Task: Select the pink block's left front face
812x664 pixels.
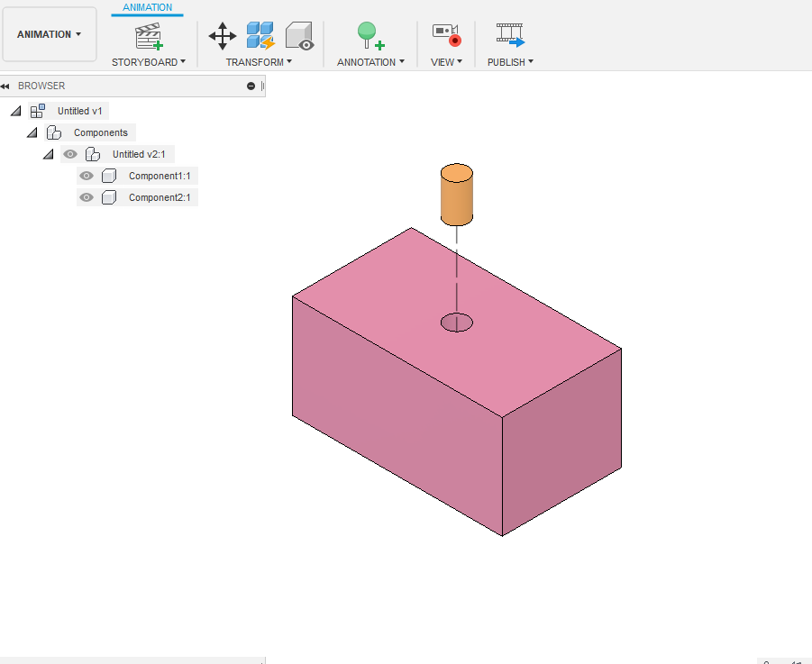Action: pyautogui.click(x=397, y=414)
